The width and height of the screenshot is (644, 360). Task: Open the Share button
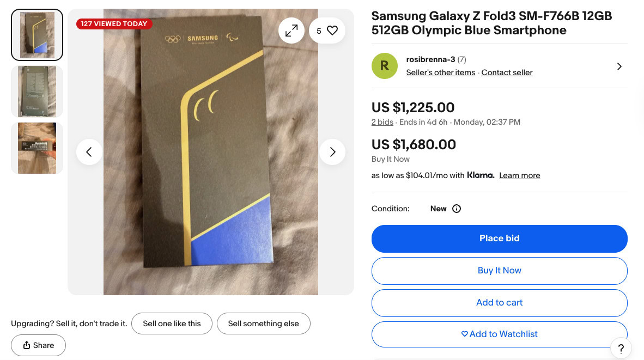click(x=38, y=345)
